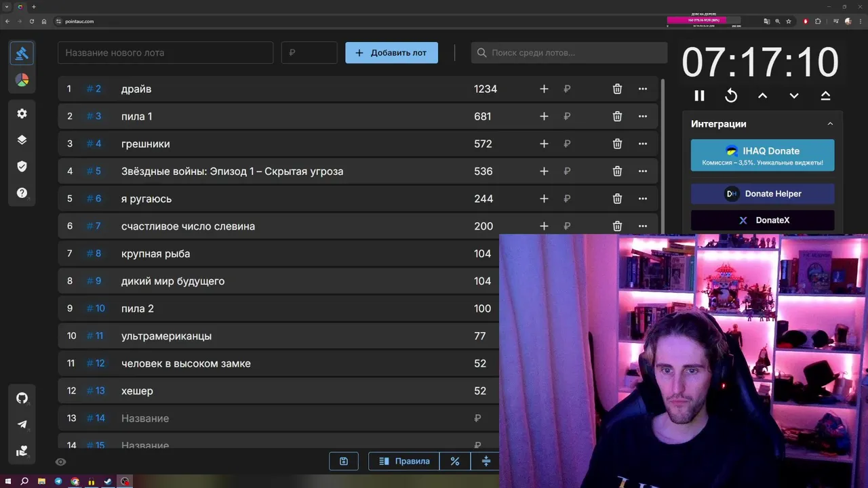Open the Правила rules button
The height and width of the screenshot is (488, 868).
(404, 461)
